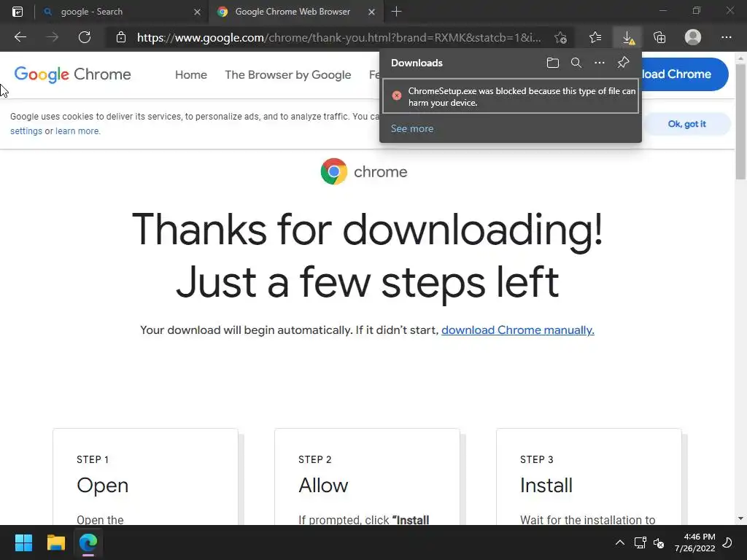Viewport: 747px width, 560px height.
Task: Click the STEP 1 Open card
Action: point(145,477)
